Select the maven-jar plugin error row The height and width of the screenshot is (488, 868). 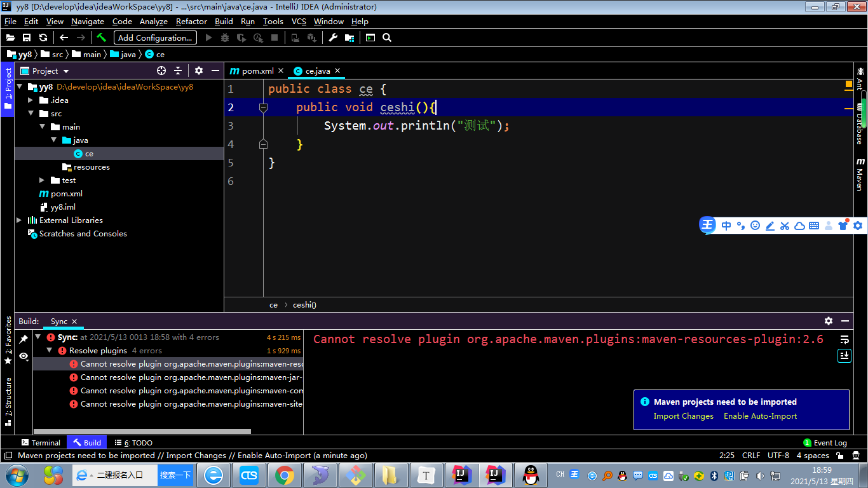pos(168,377)
